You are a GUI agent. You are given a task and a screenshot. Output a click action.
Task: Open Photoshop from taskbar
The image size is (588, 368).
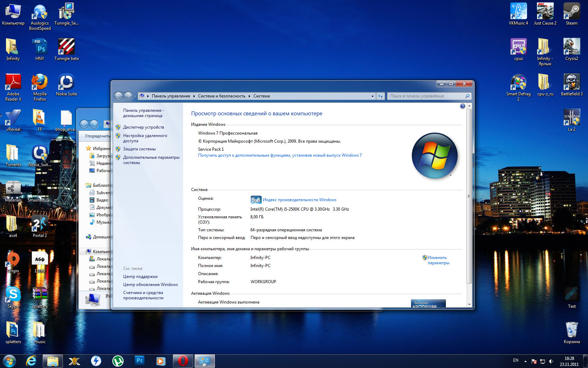coord(140,361)
